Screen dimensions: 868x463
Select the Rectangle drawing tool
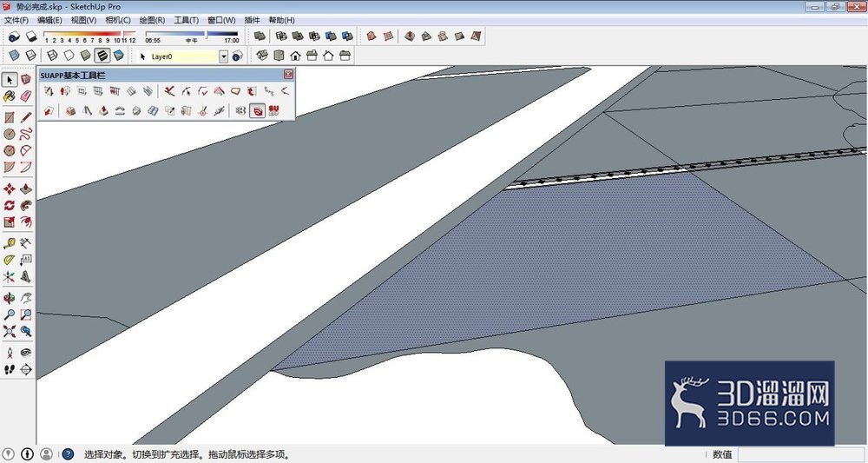pyautogui.click(x=10, y=117)
